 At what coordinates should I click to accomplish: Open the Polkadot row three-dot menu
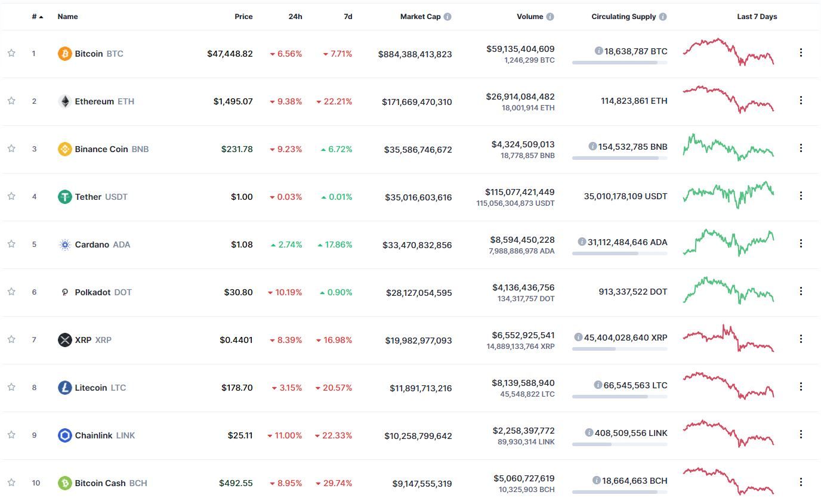coord(801,291)
